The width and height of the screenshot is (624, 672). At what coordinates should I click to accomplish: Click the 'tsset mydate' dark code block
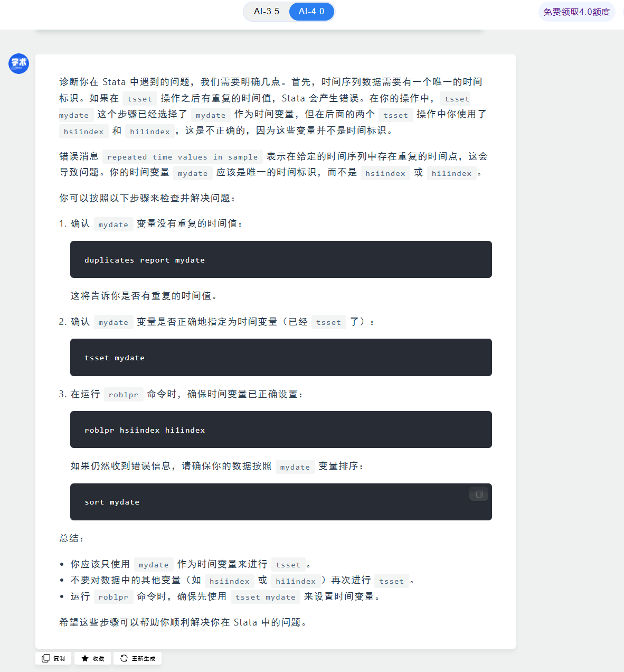click(281, 358)
